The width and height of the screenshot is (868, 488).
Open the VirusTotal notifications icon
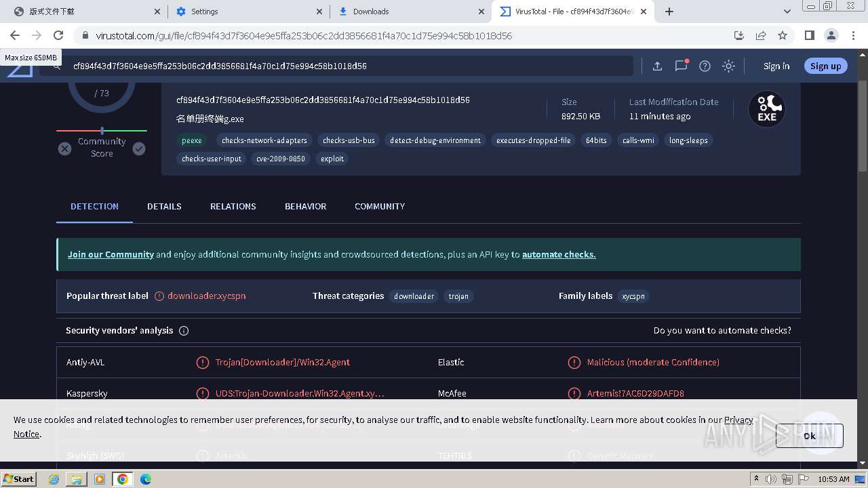682,66
